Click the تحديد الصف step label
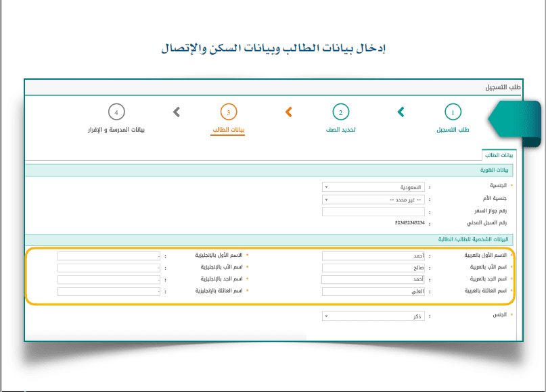The height and width of the screenshot is (392, 546). [340, 130]
